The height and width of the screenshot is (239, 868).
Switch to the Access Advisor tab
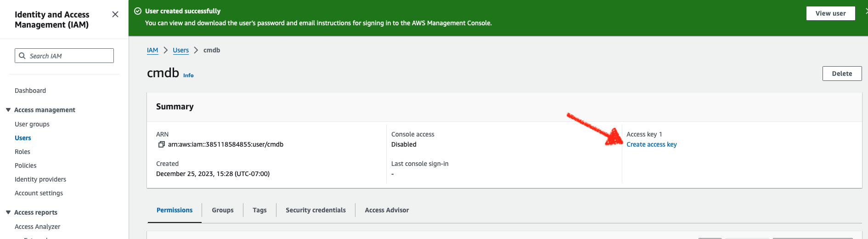[x=387, y=210]
